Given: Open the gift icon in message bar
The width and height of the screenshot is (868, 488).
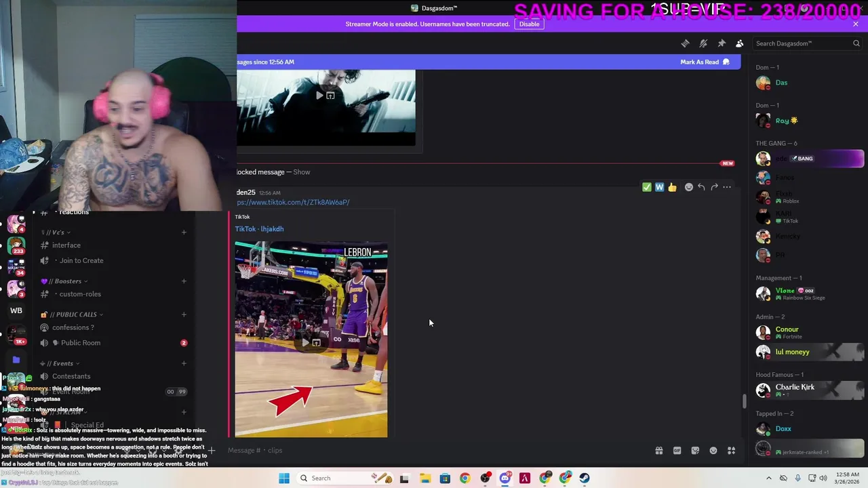Looking at the screenshot, I should pyautogui.click(x=658, y=451).
